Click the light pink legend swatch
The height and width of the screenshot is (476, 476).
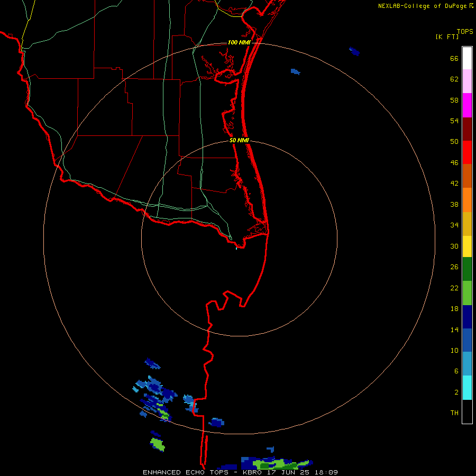(x=467, y=81)
